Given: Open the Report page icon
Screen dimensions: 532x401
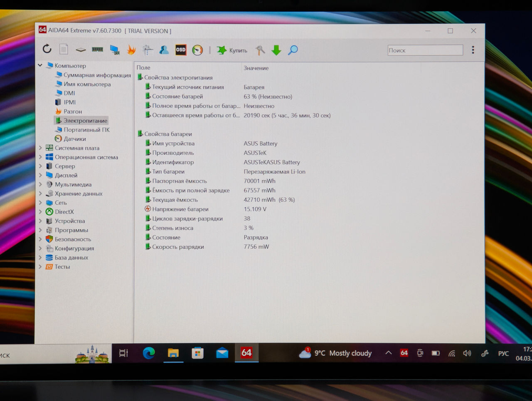Looking at the screenshot, I should point(64,50).
